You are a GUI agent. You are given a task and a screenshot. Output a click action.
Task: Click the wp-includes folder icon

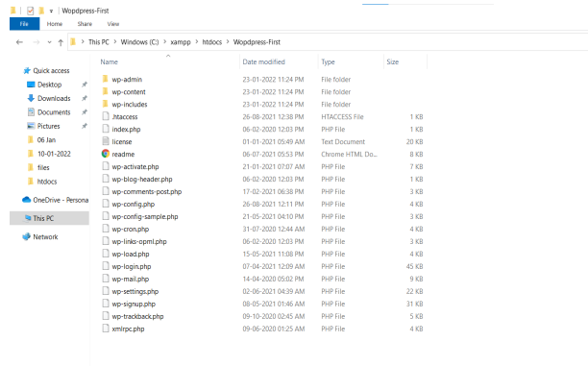click(106, 104)
